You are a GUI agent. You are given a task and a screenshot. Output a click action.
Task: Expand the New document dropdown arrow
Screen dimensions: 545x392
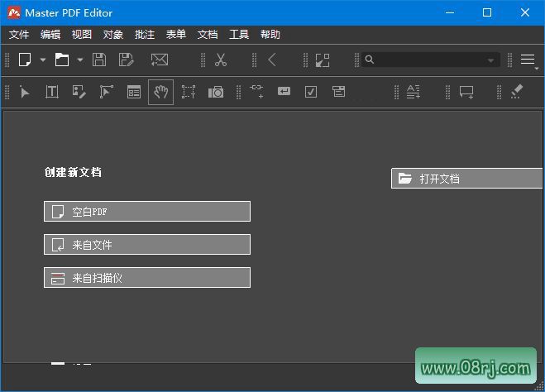[43, 60]
